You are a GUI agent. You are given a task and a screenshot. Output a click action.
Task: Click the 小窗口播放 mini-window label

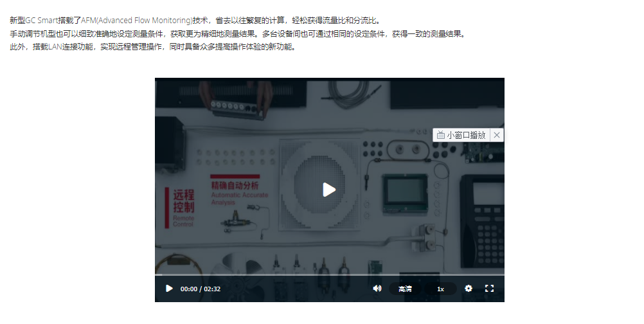[x=466, y=135]
